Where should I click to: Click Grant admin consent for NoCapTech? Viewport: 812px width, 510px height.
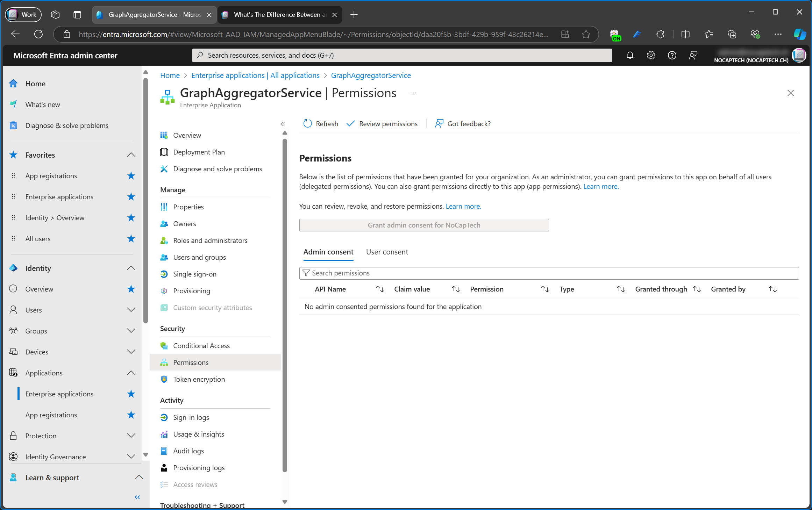point(424,225)
